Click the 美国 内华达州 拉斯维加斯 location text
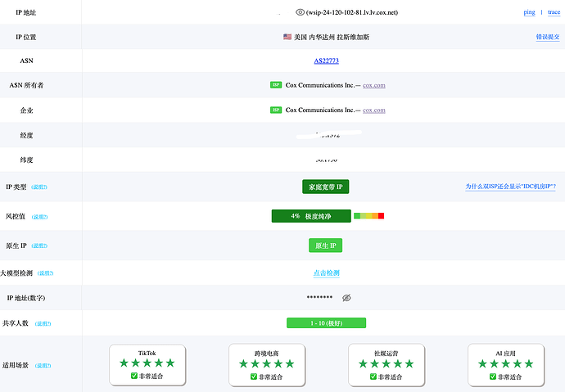The image size is (565, 392). [332, 37]
